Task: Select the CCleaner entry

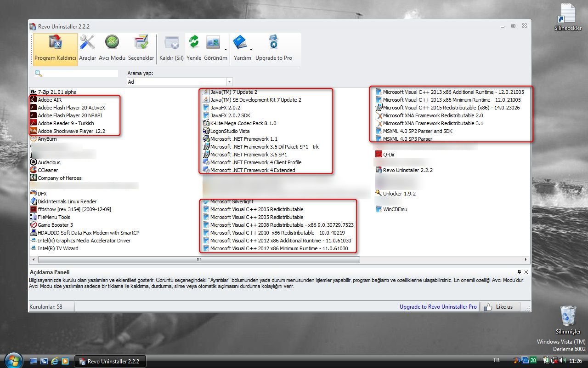Action: pos(44,170)
